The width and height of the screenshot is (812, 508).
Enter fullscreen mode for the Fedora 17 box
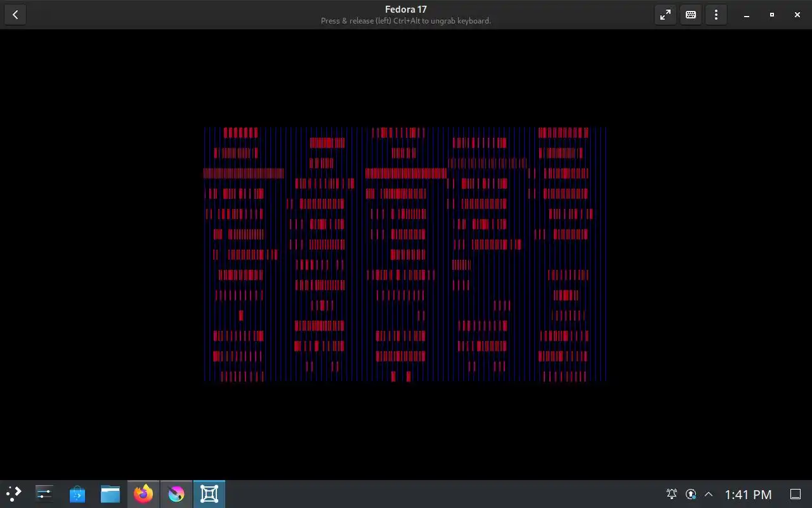pos(665,15)
